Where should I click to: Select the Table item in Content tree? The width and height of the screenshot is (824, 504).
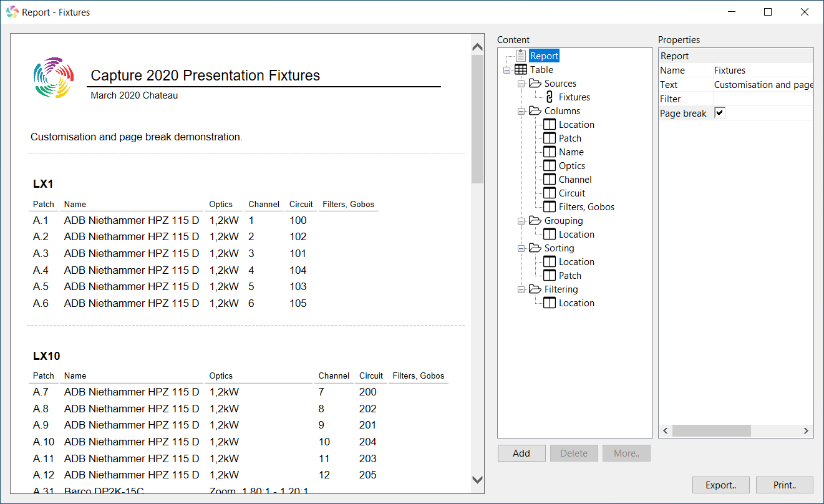[541, 70]
